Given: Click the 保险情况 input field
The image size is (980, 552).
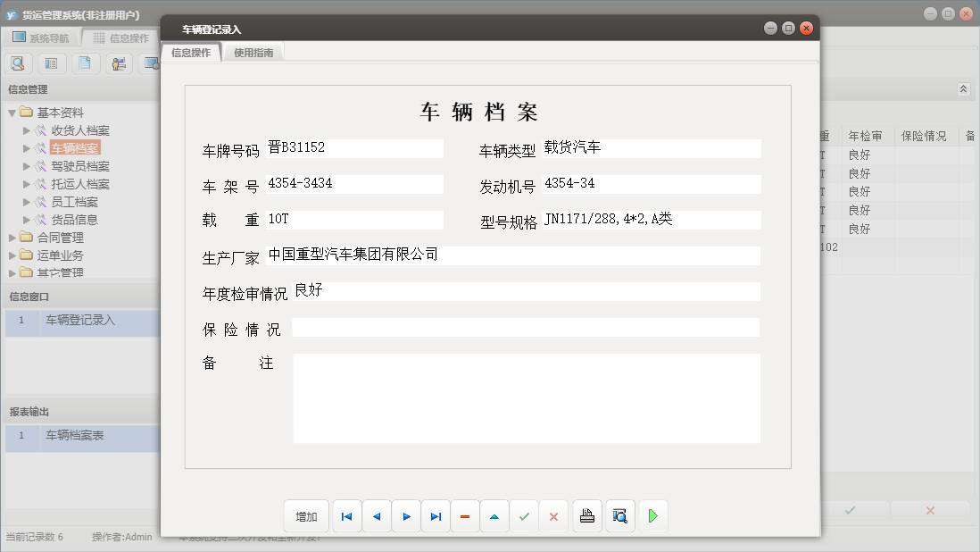Looking at the screenshot, I should point(526,327).
